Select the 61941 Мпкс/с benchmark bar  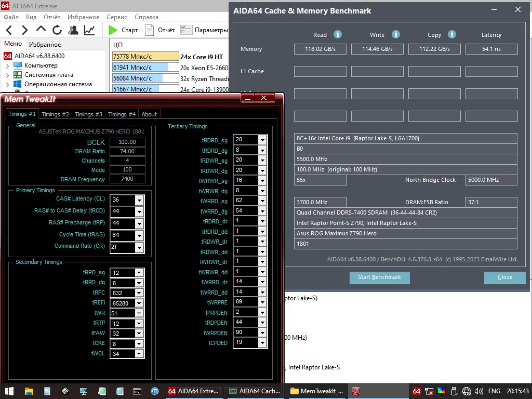[x=145, y=67]
